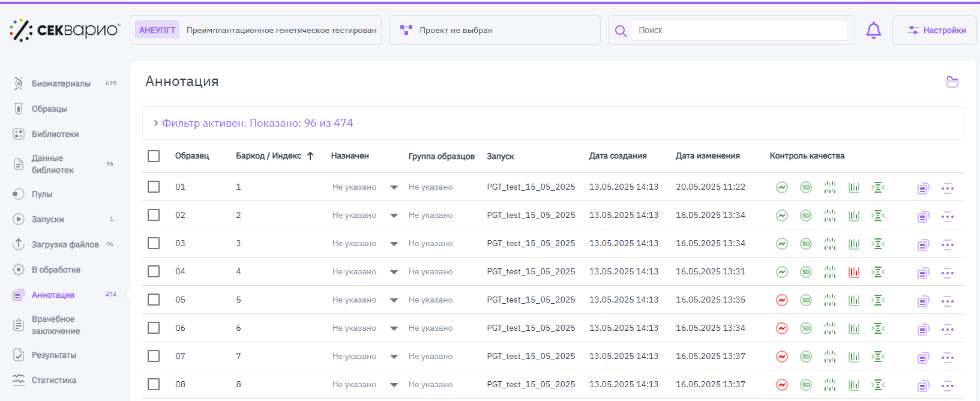This screenshot has width=980, height=401.
Task: Click the red trend QC icon for sample 05
Action: pos(781,300)
